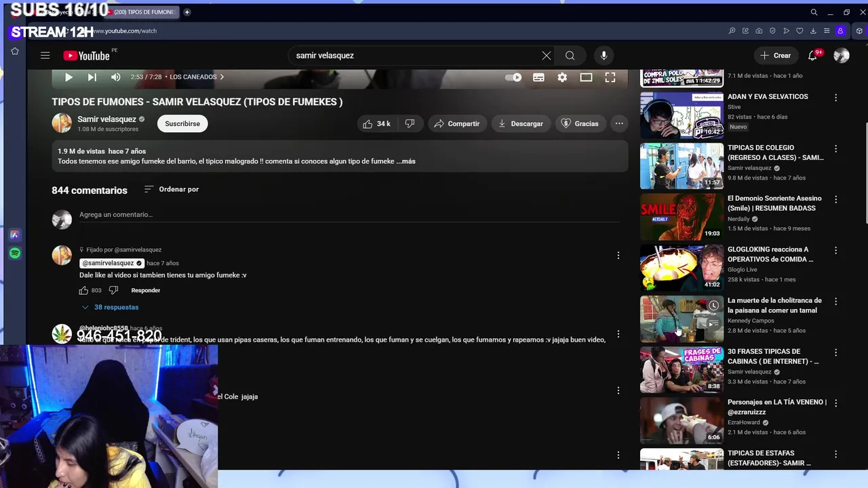Add La muerte de cholitranca to queue

[713, 323]
